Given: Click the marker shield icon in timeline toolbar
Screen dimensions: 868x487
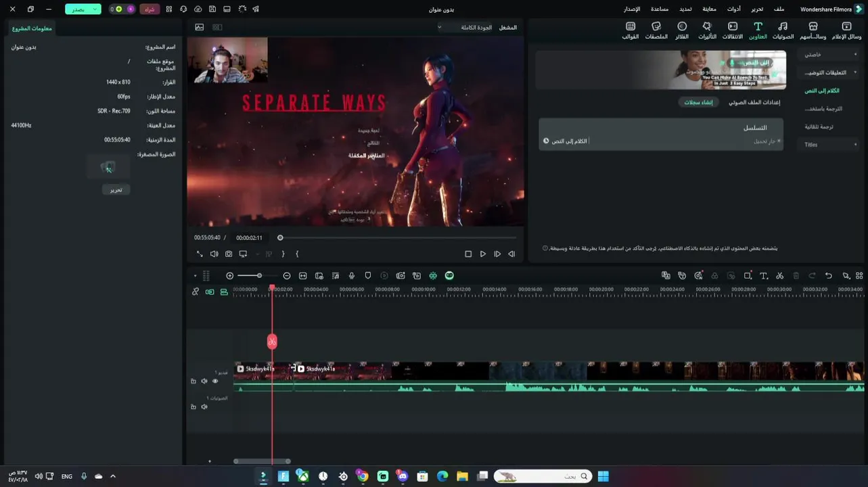Looking at the screenshot, I should 368,276.
